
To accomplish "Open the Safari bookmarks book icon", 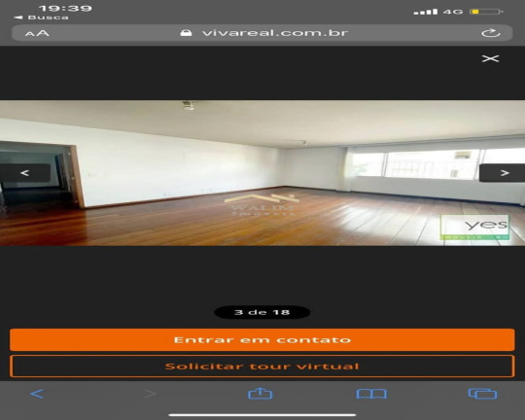I will point(371,394).
